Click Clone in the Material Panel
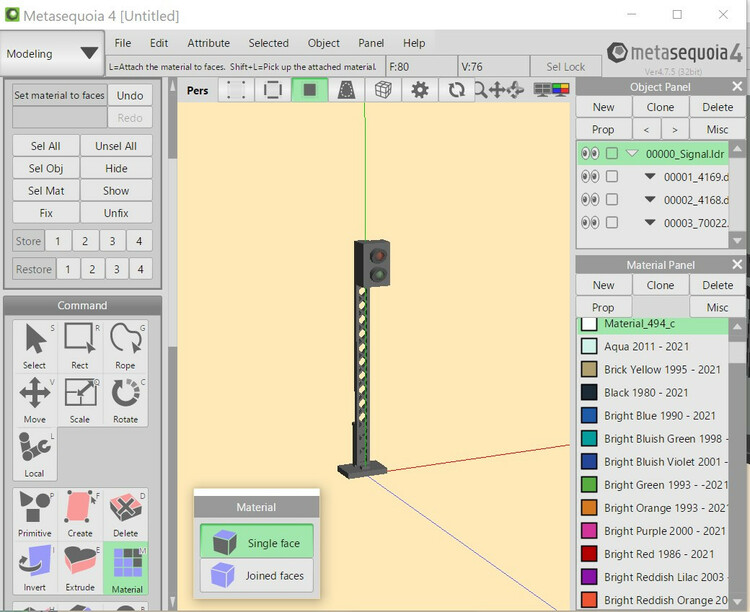This screenshot has height=612, width=750. click(661, 285)
